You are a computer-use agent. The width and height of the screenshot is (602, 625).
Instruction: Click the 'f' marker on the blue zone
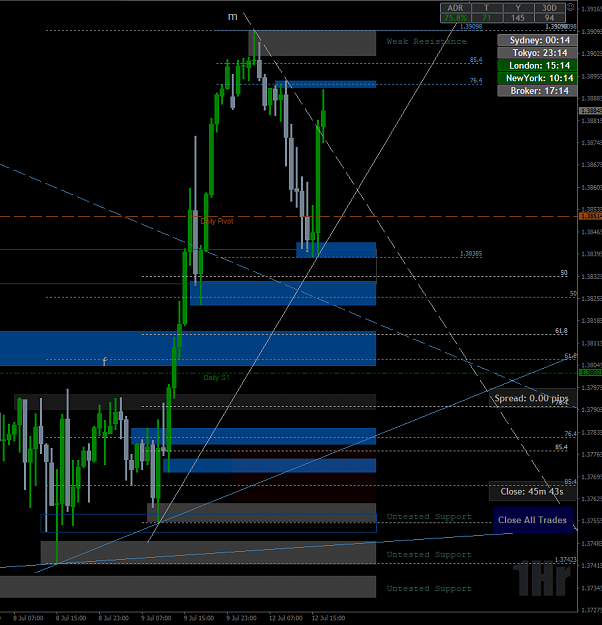pyautogui.click(x=104, y=362)
